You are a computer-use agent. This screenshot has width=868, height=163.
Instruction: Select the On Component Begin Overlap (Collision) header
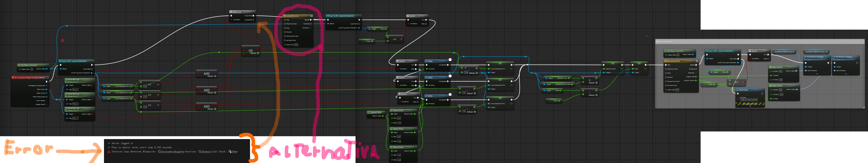(30, 78)
